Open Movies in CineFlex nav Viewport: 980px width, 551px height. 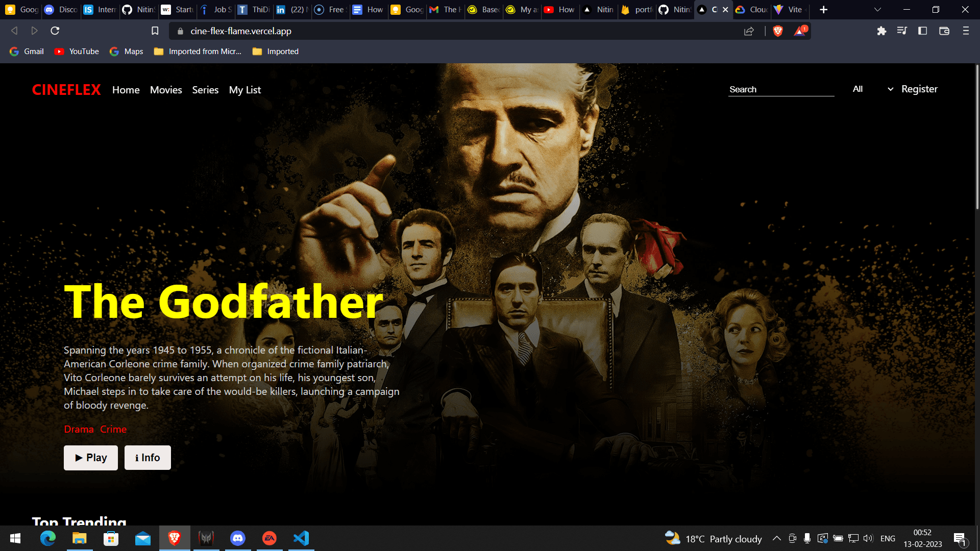(166, 90)
